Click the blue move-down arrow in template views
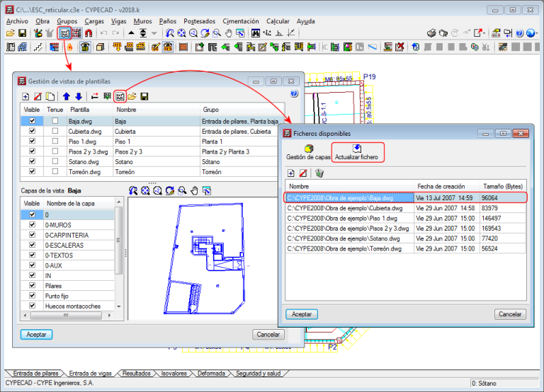Screen dimensions: 544x392 click(78, 96)
